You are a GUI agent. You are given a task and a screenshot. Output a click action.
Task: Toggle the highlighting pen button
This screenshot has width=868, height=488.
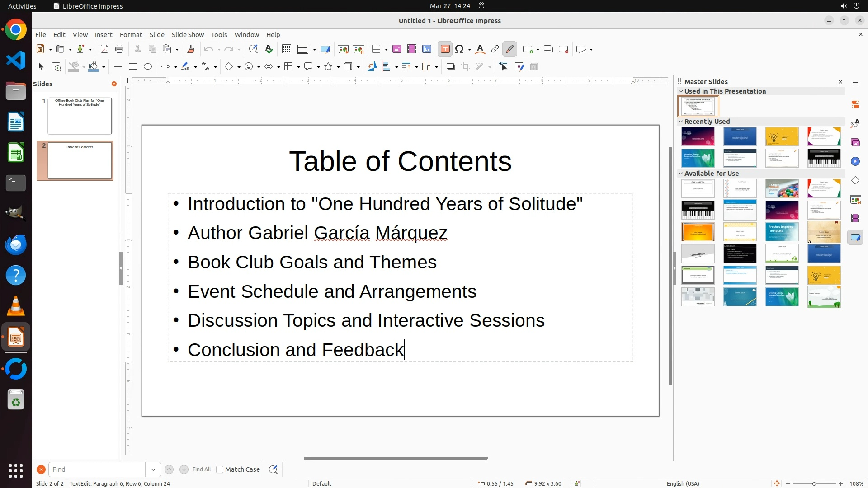[x=510, y=49]
